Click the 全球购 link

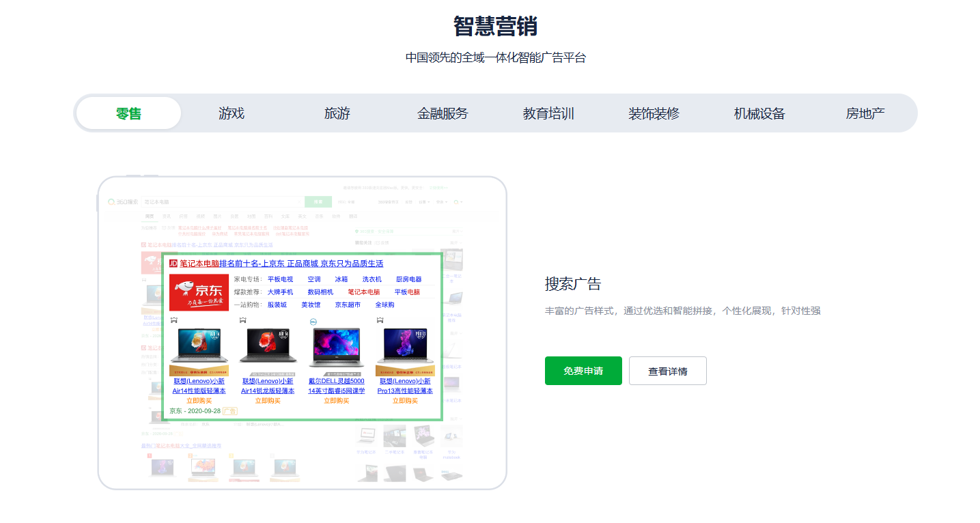click(x=384, y=305)
